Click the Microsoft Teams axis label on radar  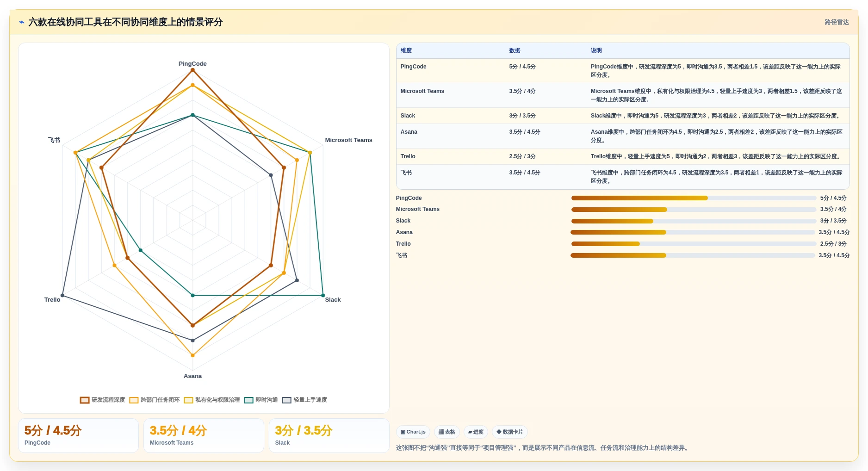(x=348, y=140)
